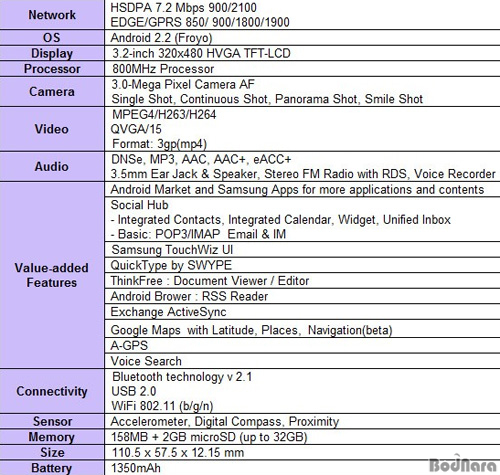Click the Social Hub entry
500x475 pixels.
point(139,205)
